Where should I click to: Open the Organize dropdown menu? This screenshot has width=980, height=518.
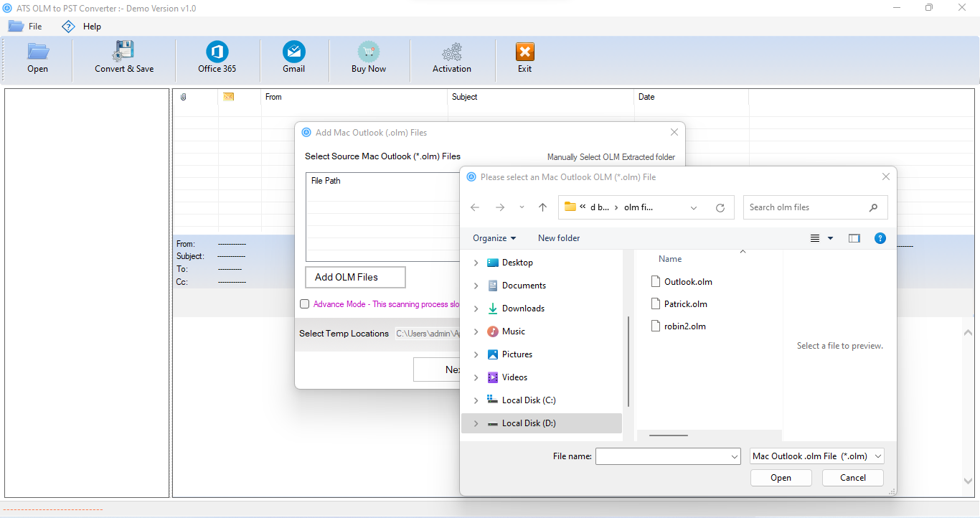coord(494,238)
